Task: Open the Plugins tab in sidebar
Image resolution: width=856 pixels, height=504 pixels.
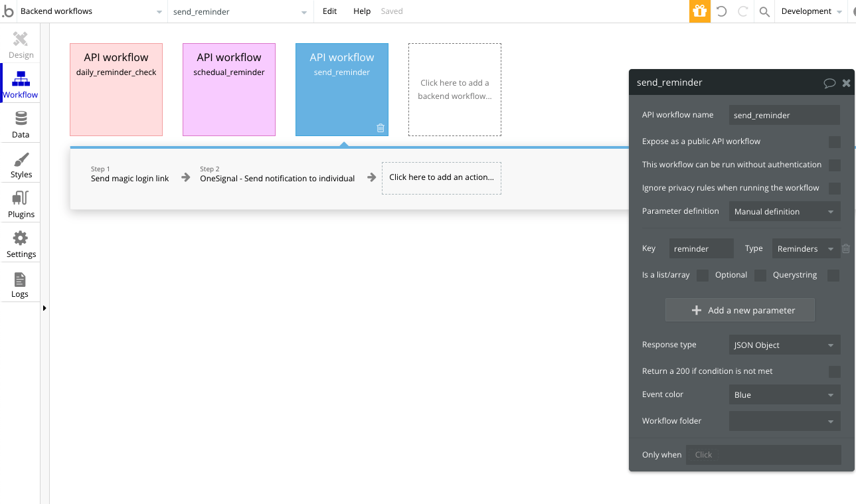Action: tap(21, 204)
